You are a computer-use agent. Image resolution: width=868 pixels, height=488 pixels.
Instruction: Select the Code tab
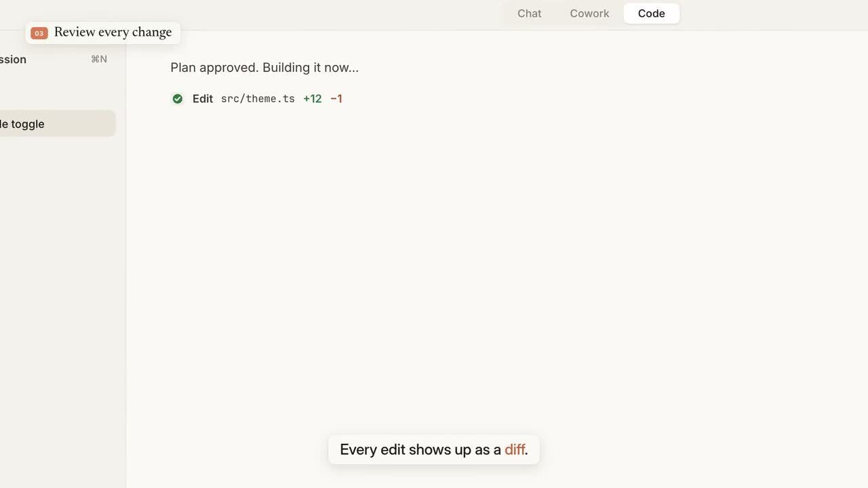click(651, 14)
